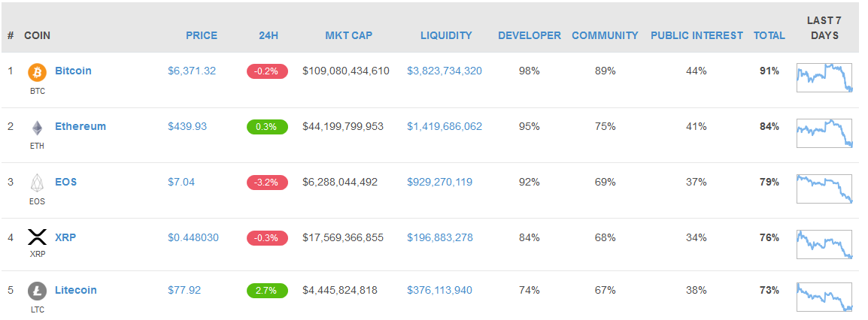868x320 pixels.
Task: Open the Bitcoin coin name link
Action: coord(73,71)
